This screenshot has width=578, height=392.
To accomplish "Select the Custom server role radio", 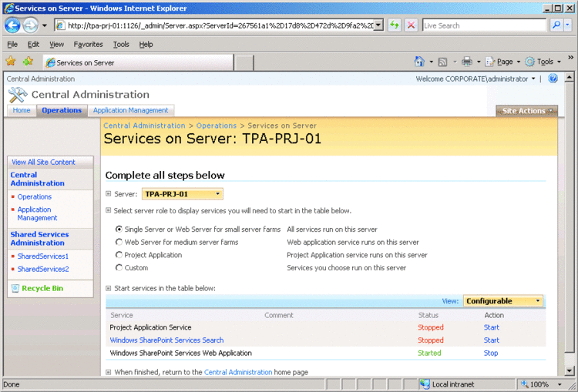I will point(119,268).
